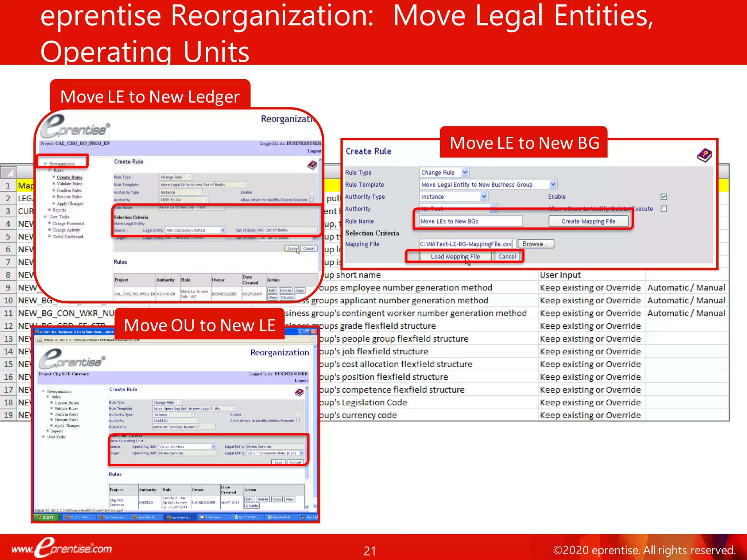This screenshot has height=560, width=747.
Task: Open Execute Rules in upper left navigation tree
Action: [69, 197]
